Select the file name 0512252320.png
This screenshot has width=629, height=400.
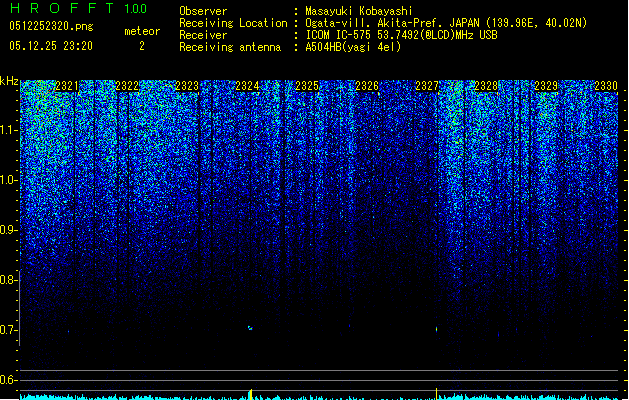[x=51, y=26]
